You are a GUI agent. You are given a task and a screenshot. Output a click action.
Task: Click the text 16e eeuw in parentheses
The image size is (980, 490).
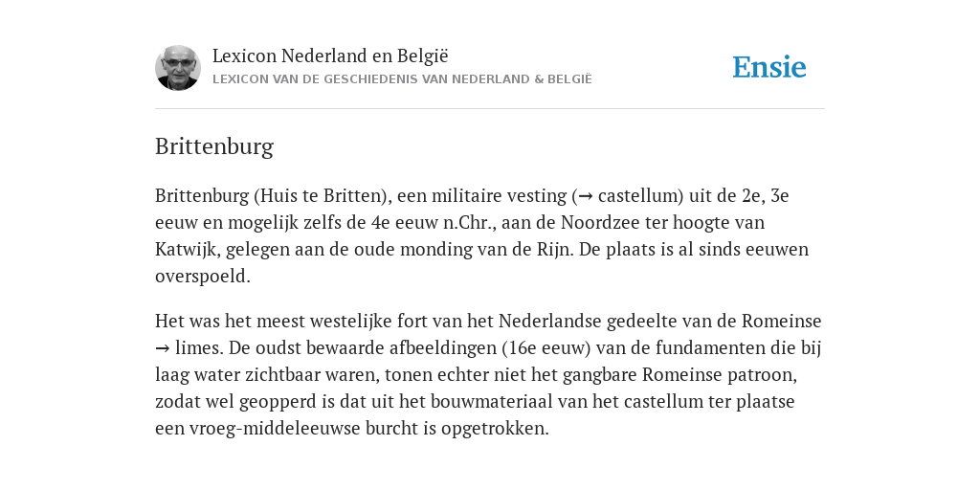point(546,347)
